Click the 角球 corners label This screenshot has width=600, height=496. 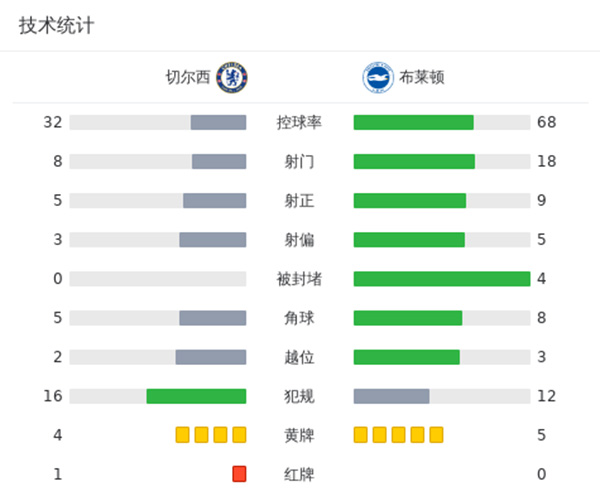tap(300, 317)
